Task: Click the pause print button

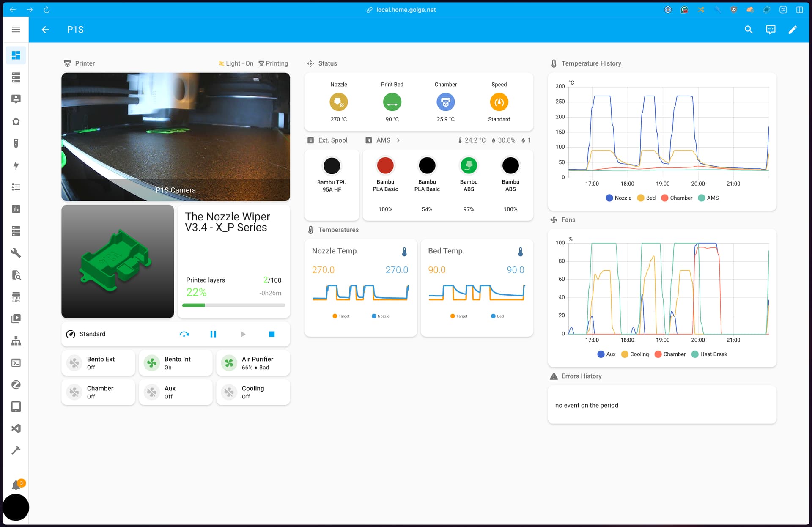Action: [213, 334]
